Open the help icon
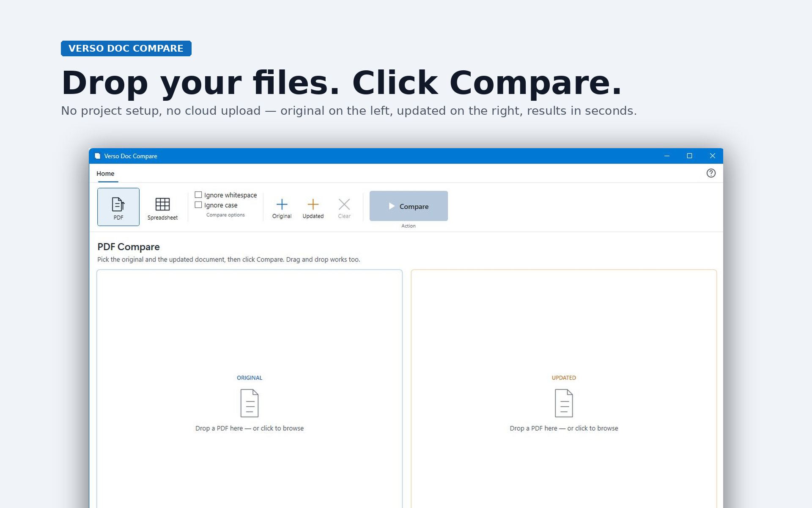The height and width of the screenshot is (508, 812). pyautogui.click(x=711, y=173)
